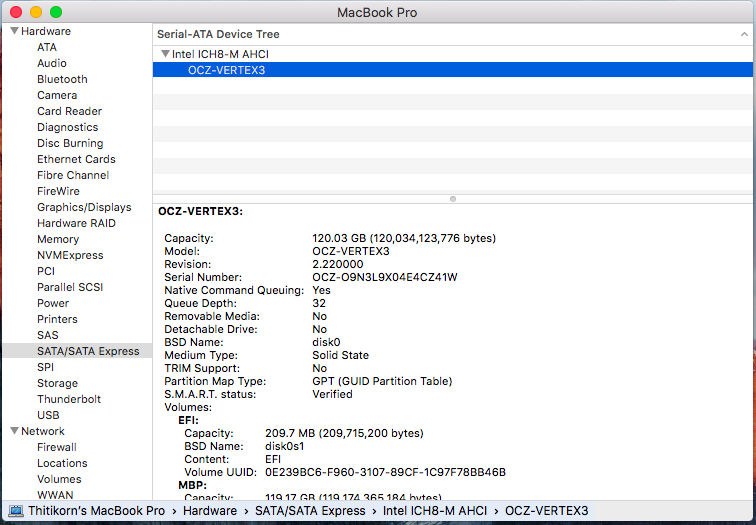Collapse the Intel ICH8-M AHCI triangle
The width and height of the screenshot is (756, 525).
[x=165, y=54]
